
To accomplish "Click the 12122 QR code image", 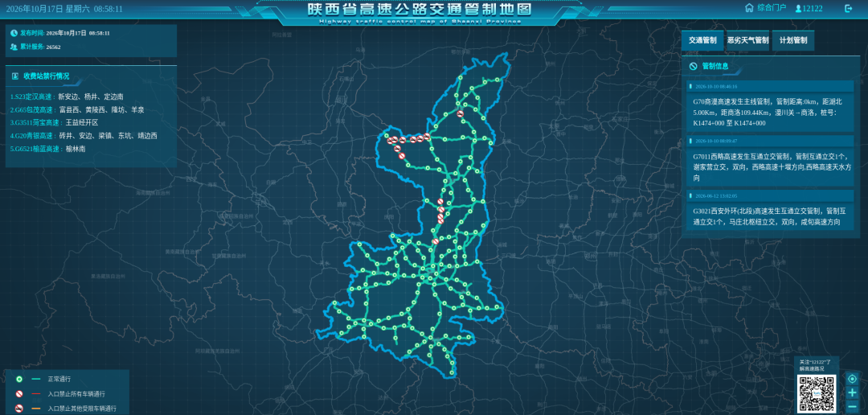I will click(816, 392).
